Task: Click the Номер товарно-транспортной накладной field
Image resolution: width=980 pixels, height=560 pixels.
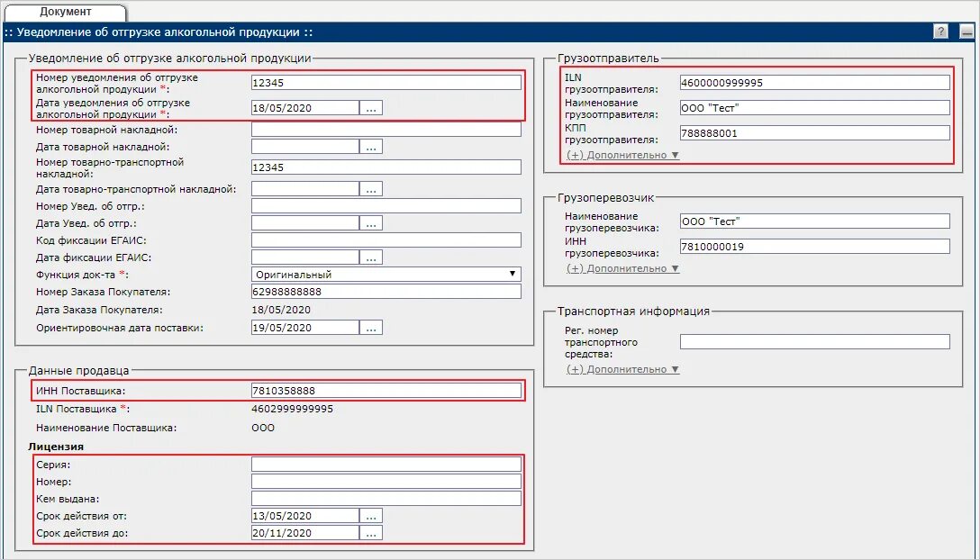Action: (x=386, y=167)
